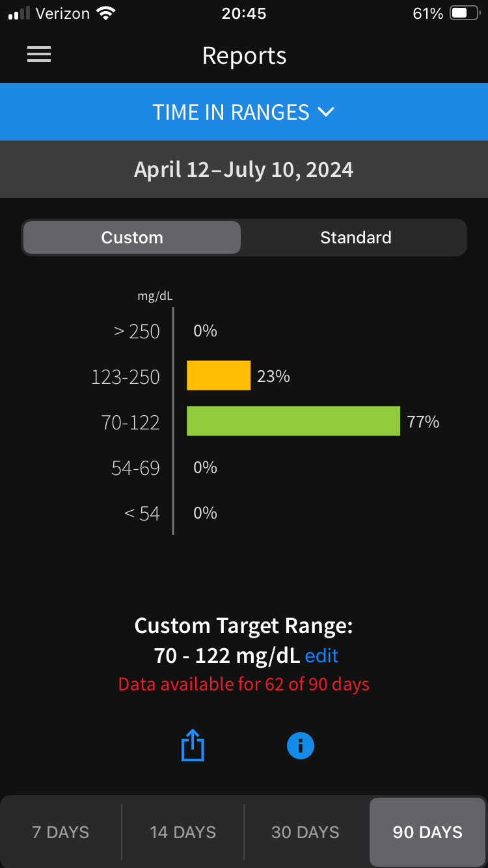Tap the share export icon

[193, 746]
